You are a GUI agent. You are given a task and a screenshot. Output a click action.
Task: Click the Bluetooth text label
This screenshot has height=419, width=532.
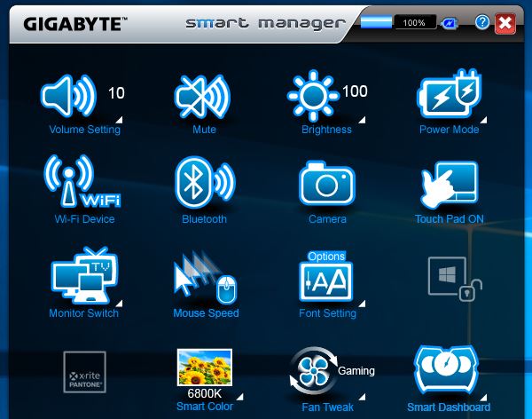[x=204, y=219]
